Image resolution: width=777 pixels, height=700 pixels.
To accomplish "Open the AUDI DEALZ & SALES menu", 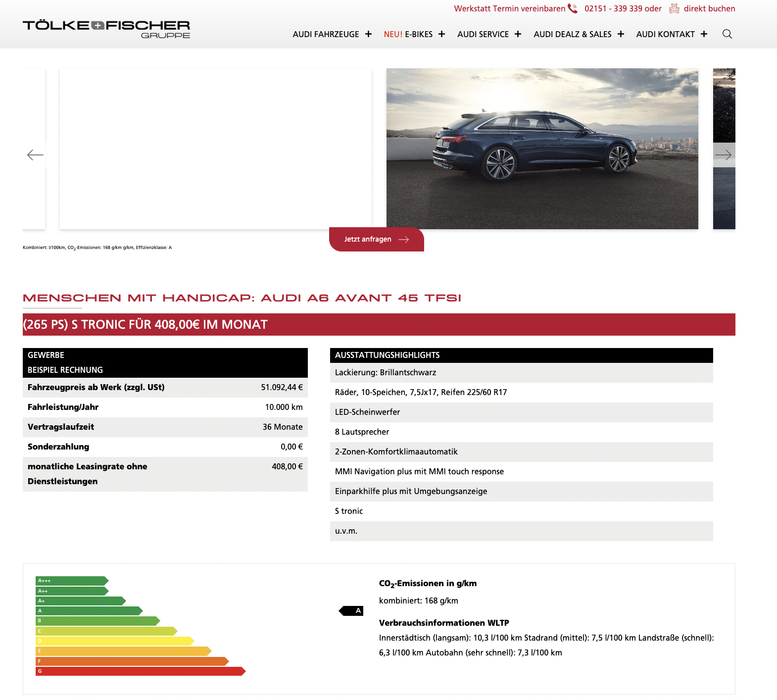I will [x=573, y=34].
